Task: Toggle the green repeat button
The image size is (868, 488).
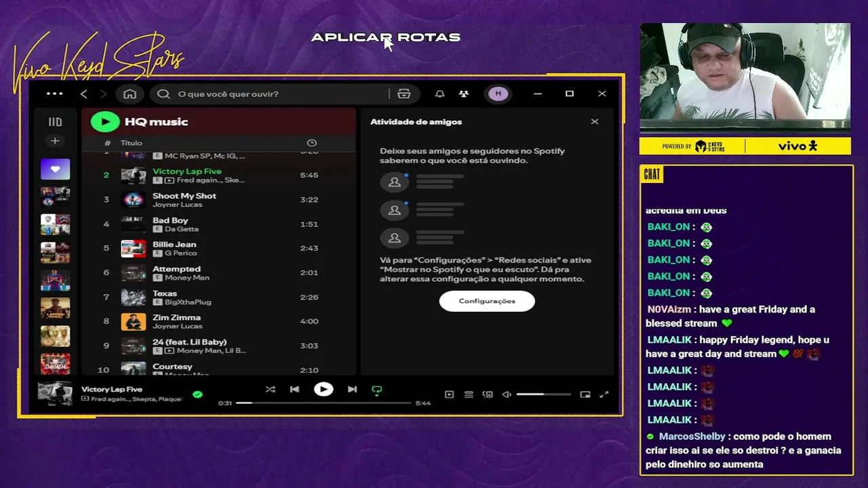Action: click(x=377, y=390)
